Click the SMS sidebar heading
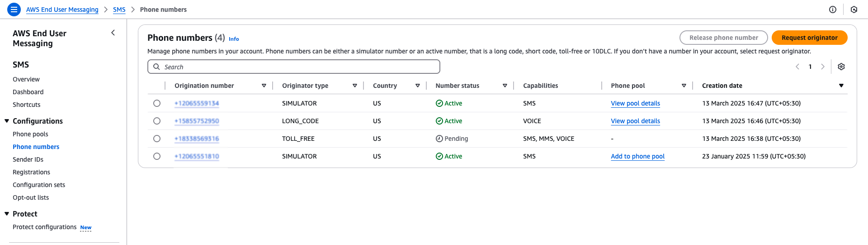This screenshot has height=245, width=868. click(21, 65)
